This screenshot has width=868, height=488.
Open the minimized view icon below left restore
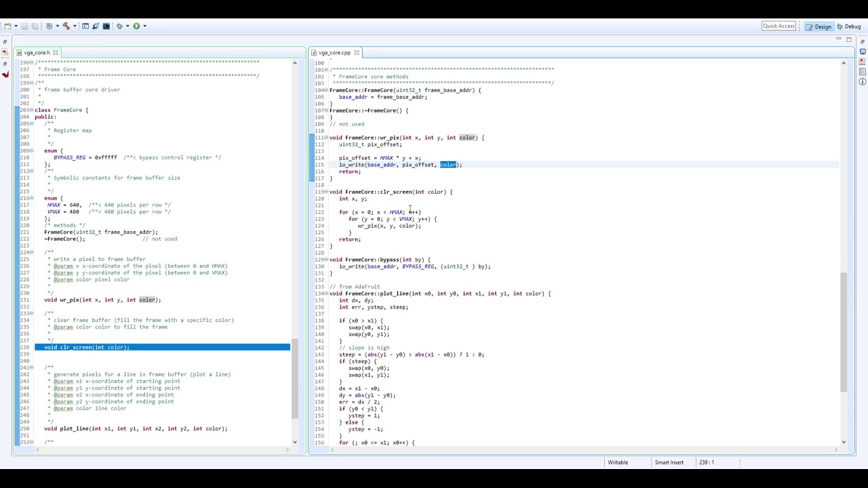click(5, 52)
